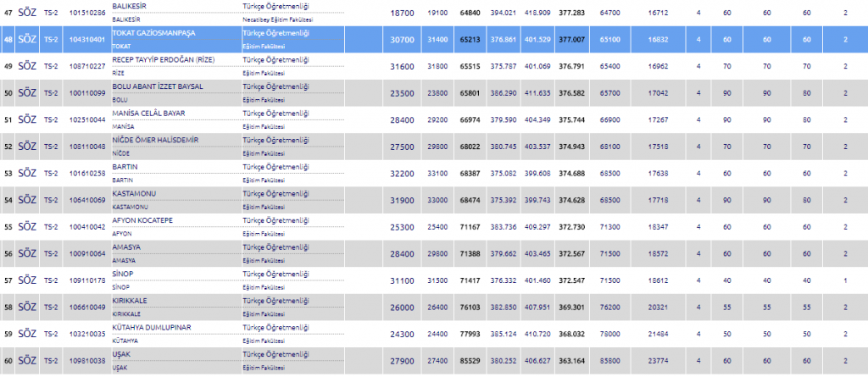Click program code 101610258 in Bartın row

[x=87, y=173]
